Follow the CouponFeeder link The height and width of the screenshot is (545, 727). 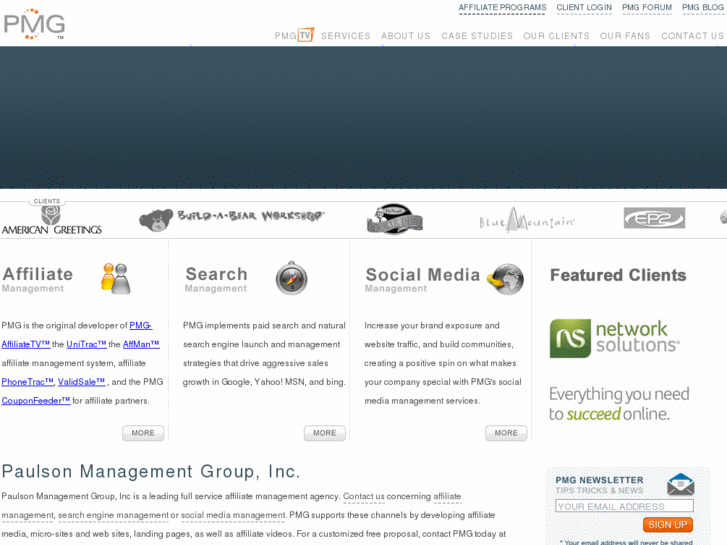pyautogui.click(x=36, y=400)
